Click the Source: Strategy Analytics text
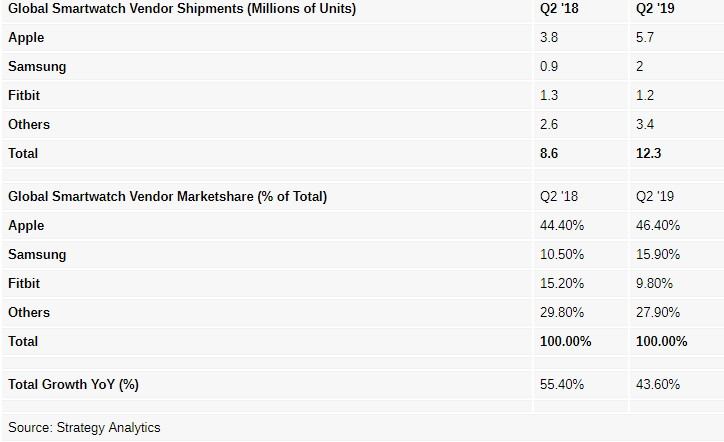724x442 pixels. pos(84,428)
